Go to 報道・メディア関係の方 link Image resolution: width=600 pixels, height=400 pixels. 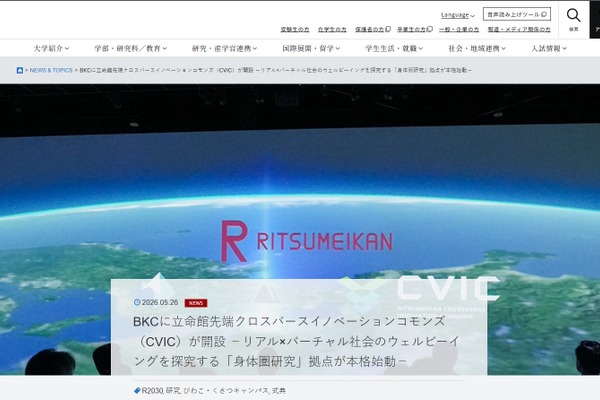(519, 29)
